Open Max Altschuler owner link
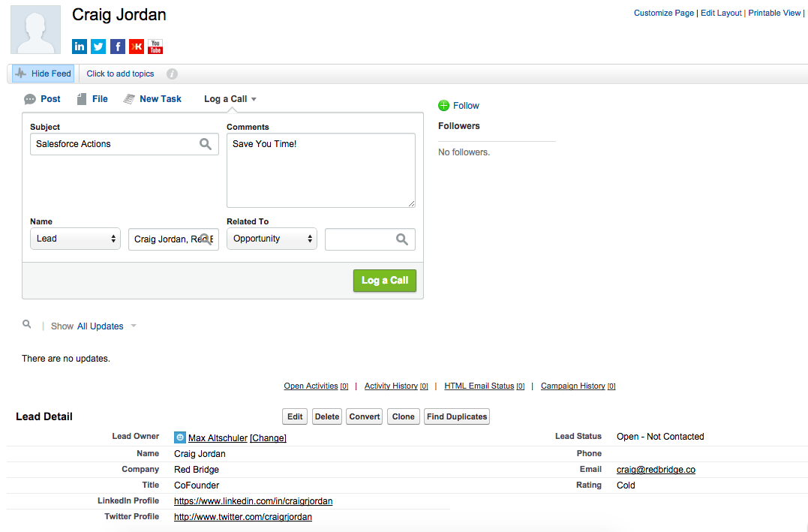Viewport: 808px width, 532px height. pos(218,438)
